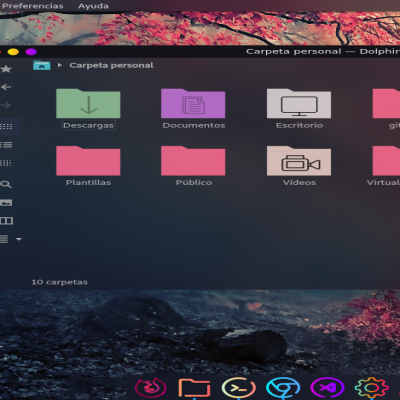The height and width of the screenshot is (400, 400).
Task: Select the Vídeos folder icon
Action: pos(299,161)
